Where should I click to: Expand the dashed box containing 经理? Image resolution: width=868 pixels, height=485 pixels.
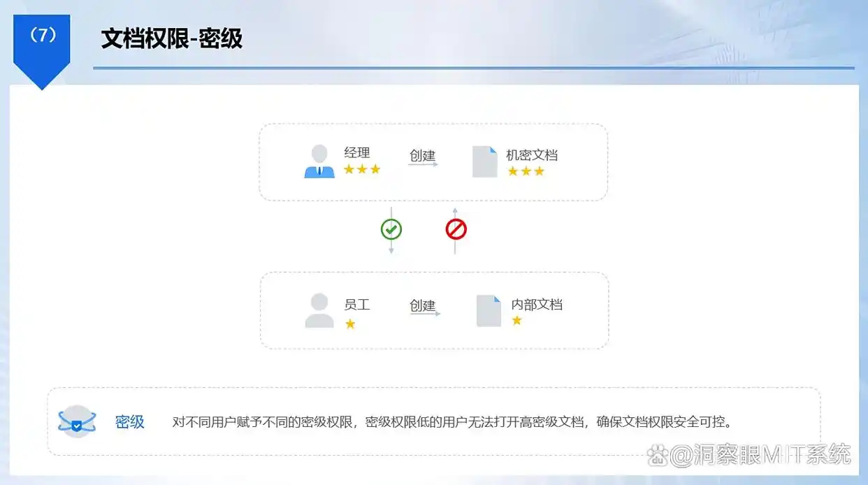coord(433,162)
